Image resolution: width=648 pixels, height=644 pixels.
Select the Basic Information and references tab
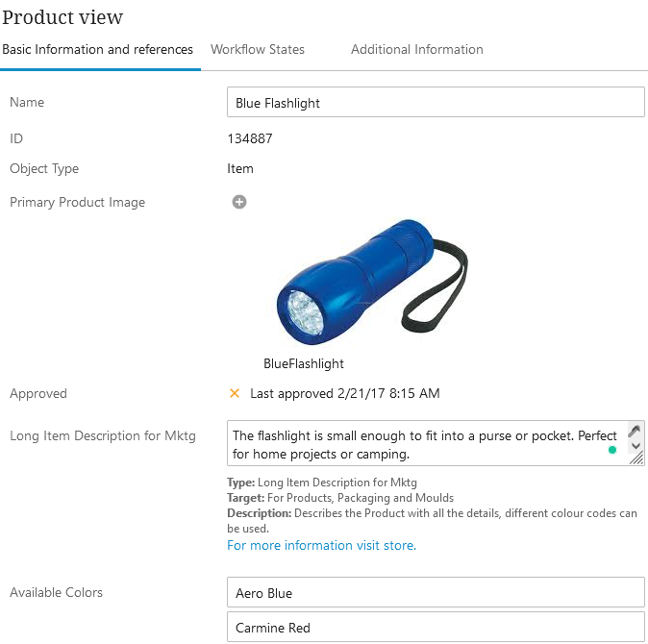[97, 49]
